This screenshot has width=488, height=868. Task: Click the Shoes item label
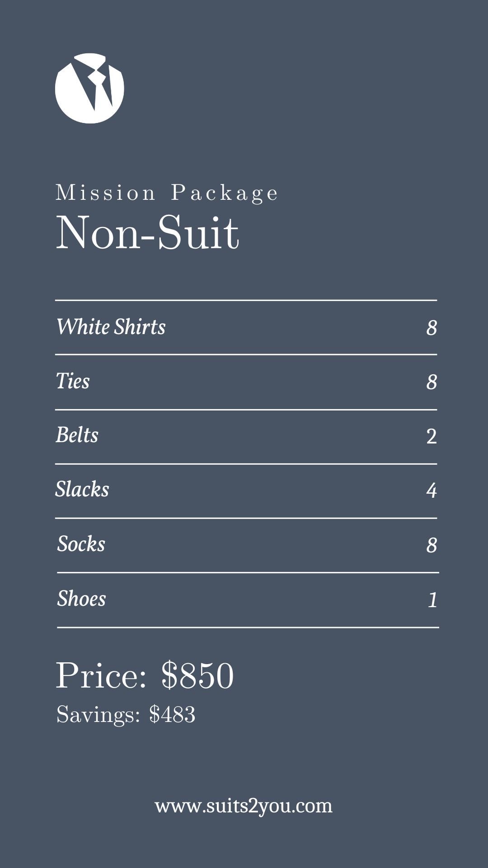81,599
